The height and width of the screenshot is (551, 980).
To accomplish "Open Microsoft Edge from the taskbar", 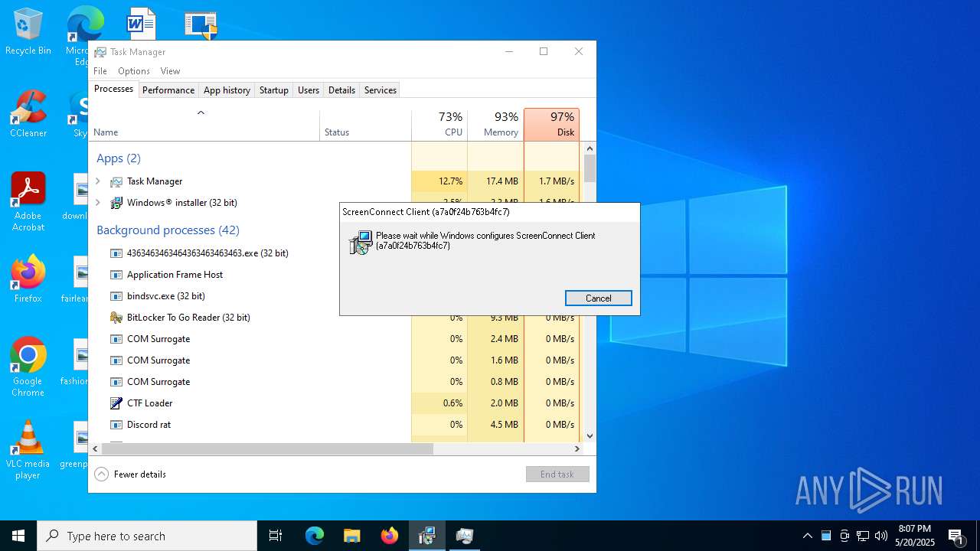I will (315, 536).
